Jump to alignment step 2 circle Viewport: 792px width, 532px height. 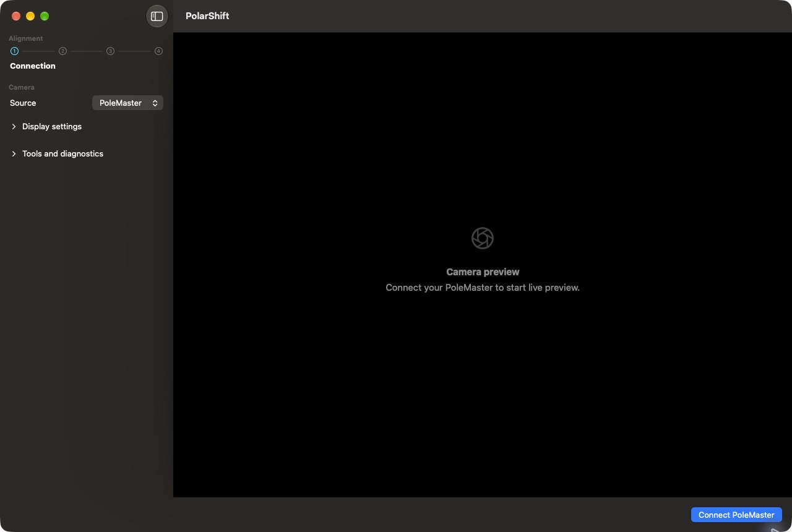[62, 51]
